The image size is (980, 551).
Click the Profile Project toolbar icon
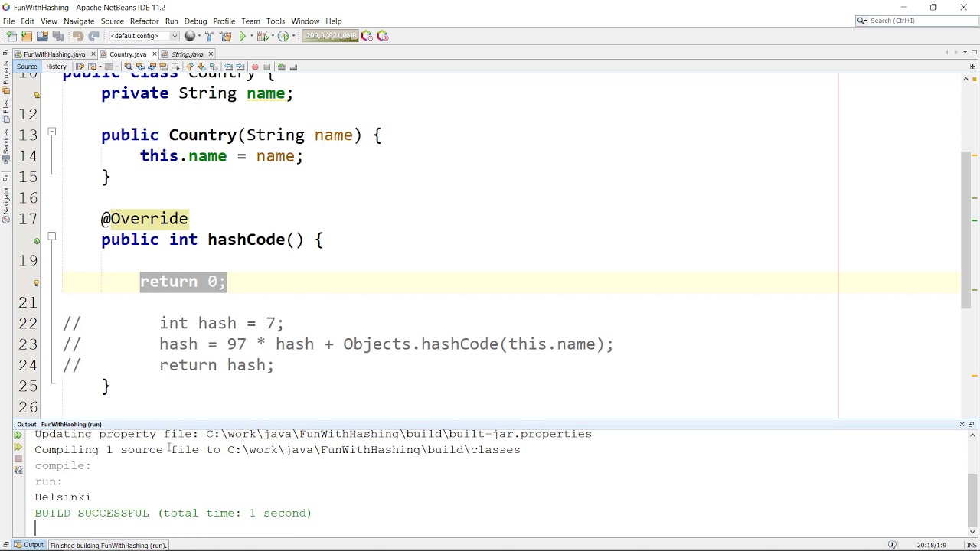pos(283,36)
